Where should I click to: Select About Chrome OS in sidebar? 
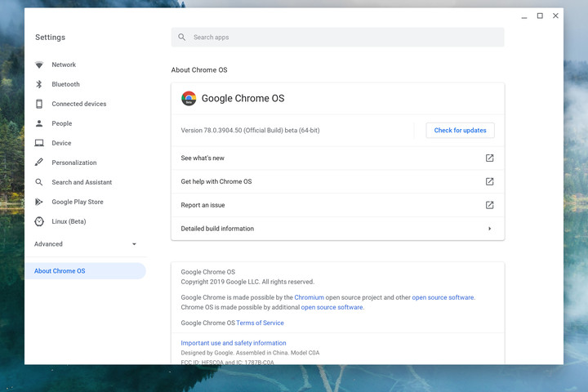85,271
